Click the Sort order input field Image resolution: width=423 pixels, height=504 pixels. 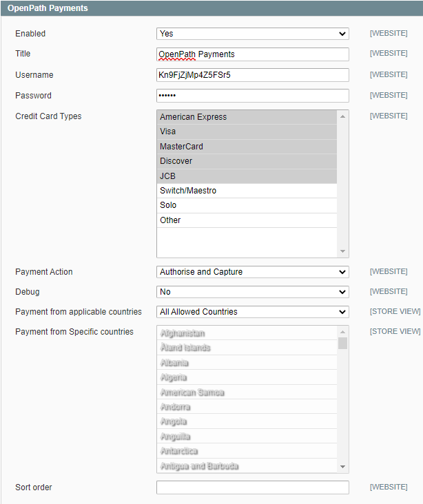tap(253, 487)
